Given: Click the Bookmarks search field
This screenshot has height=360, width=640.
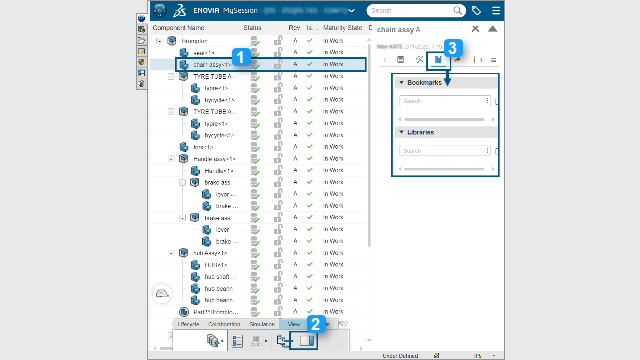Looking at the screenshot, I should (444, 101).
